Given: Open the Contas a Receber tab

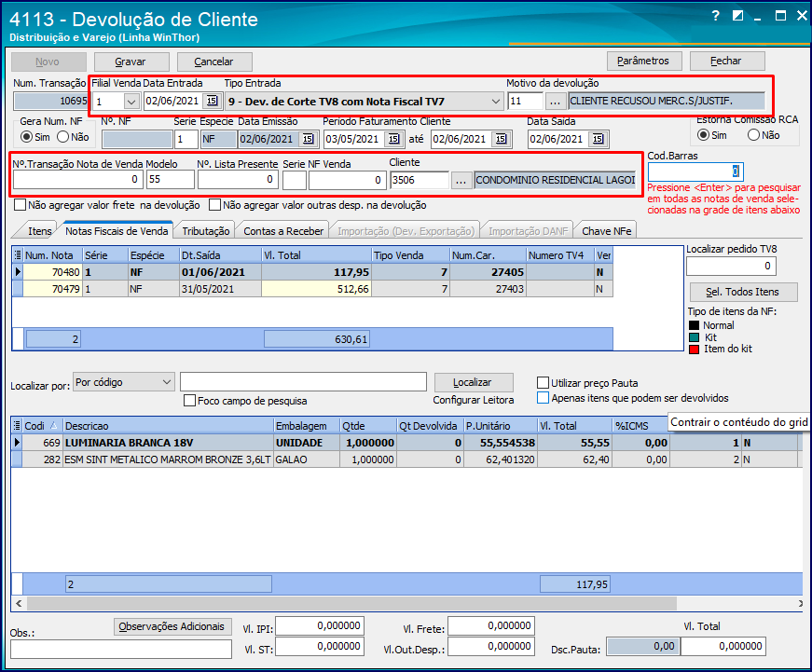Looking at the screenshot, I should click(283, 231).
